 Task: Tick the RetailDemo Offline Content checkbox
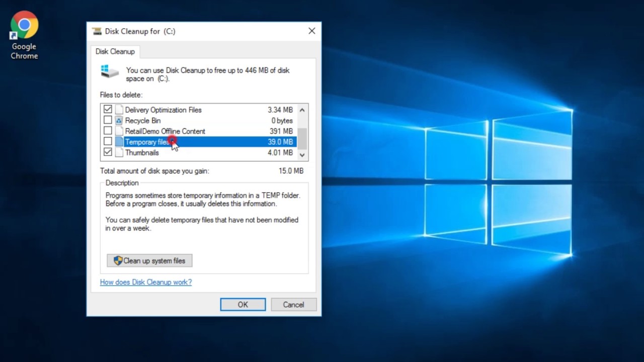pyautogui.click(x=108, y=131)
